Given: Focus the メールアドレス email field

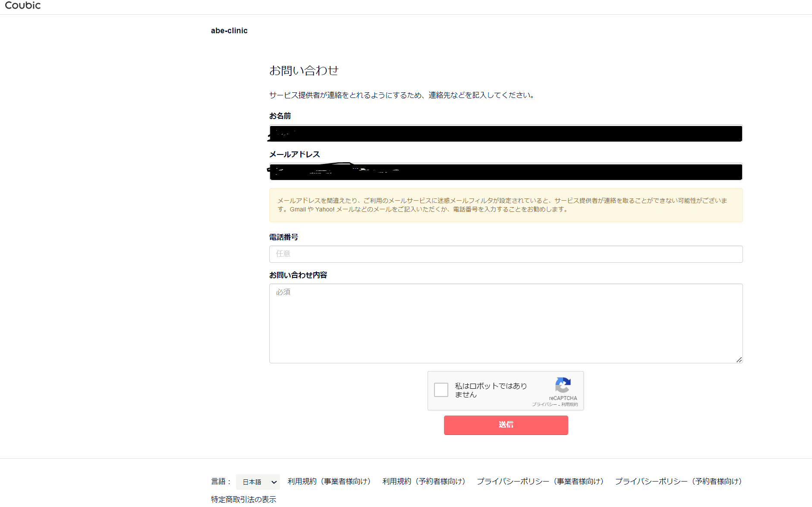Looking at the screenshot, I should 506,172.
